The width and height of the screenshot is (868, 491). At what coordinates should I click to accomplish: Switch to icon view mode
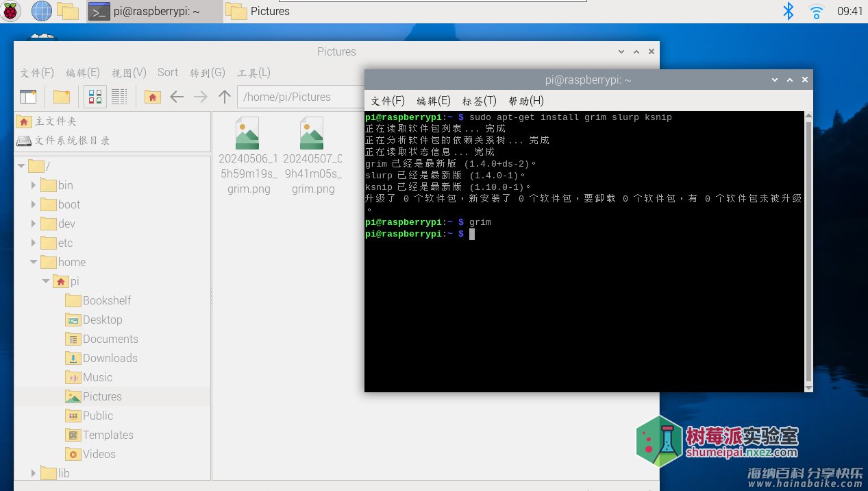coord(96,97)
